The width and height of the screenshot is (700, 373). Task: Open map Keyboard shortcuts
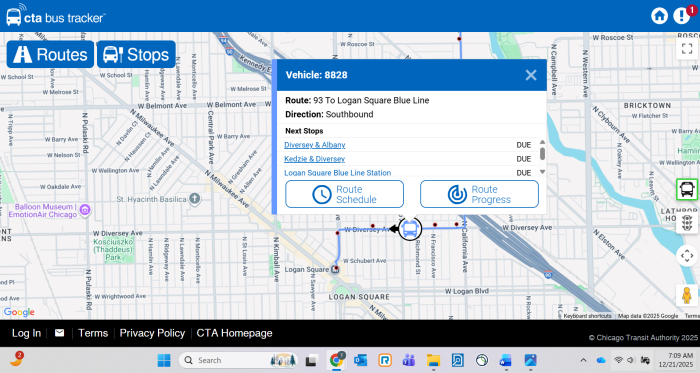click(x=587, y=316)
